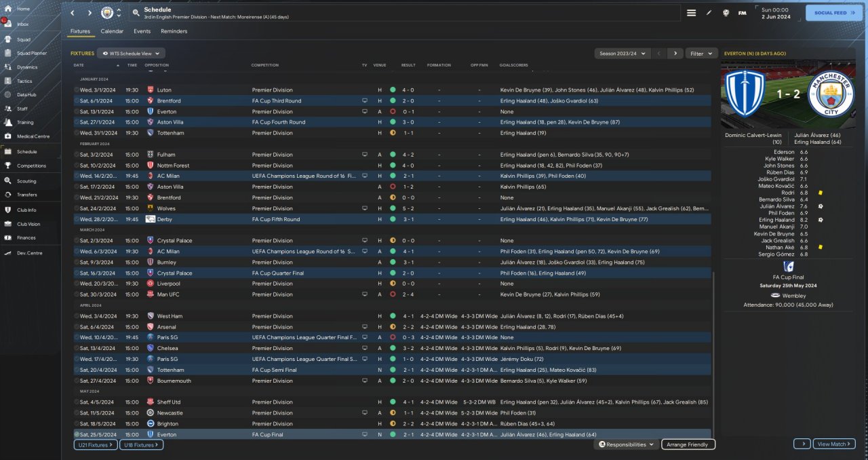Click the fixtures list vertical scrollbar

714,353
